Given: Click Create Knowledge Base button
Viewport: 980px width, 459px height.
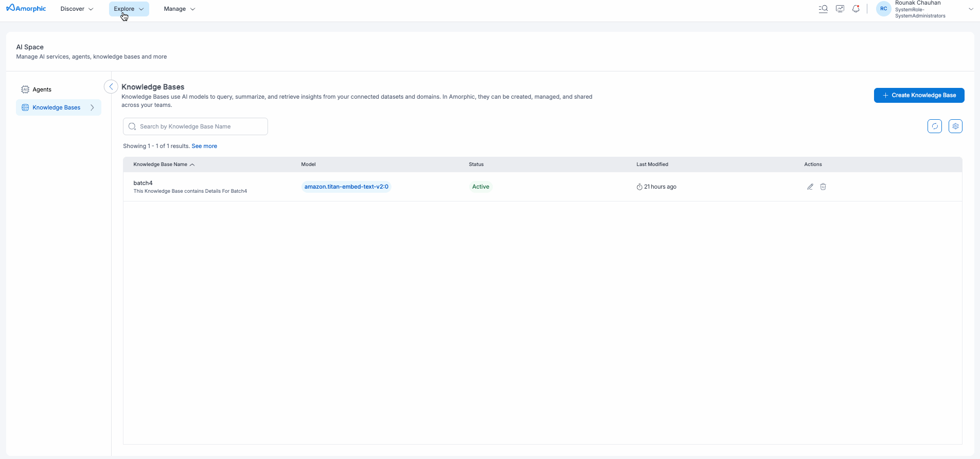Looking at the screenshot, I should coord(919,95).
